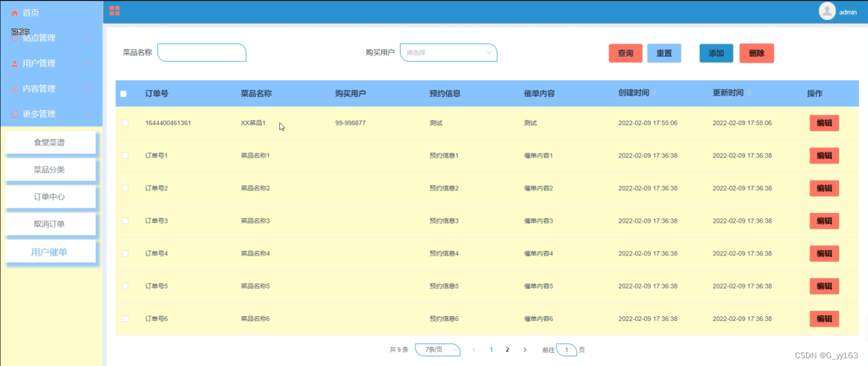Edit the row with order 1644400461361
Image resolution: width=868 pixels, height=366 pixels.
[x=824, y=123]
